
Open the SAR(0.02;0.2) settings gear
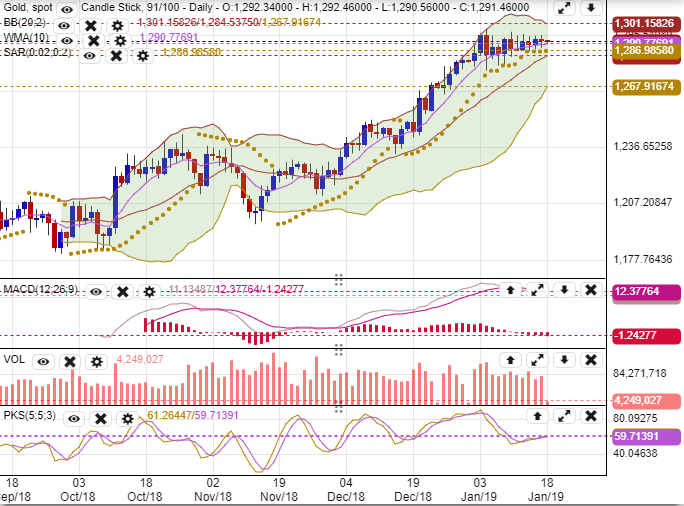[x=142, y=56]
